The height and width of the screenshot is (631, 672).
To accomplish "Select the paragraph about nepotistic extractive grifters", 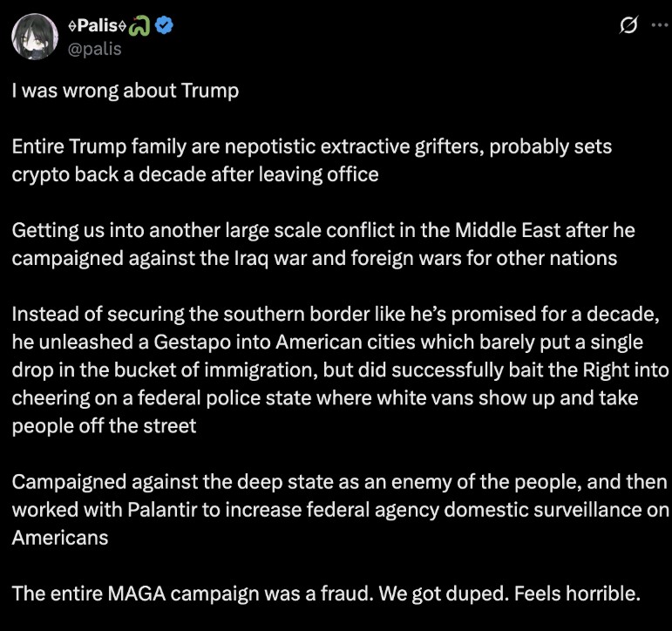I will [x=311, y=160].
